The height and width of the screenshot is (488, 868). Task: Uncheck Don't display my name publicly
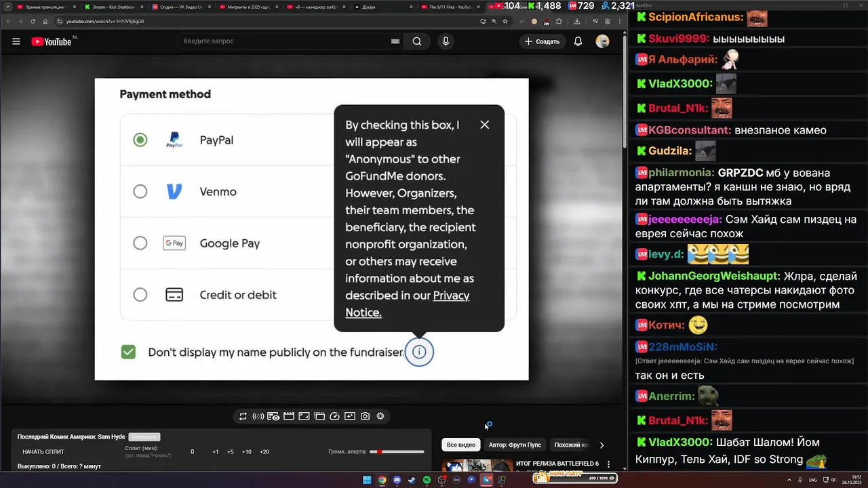point(128,352)
